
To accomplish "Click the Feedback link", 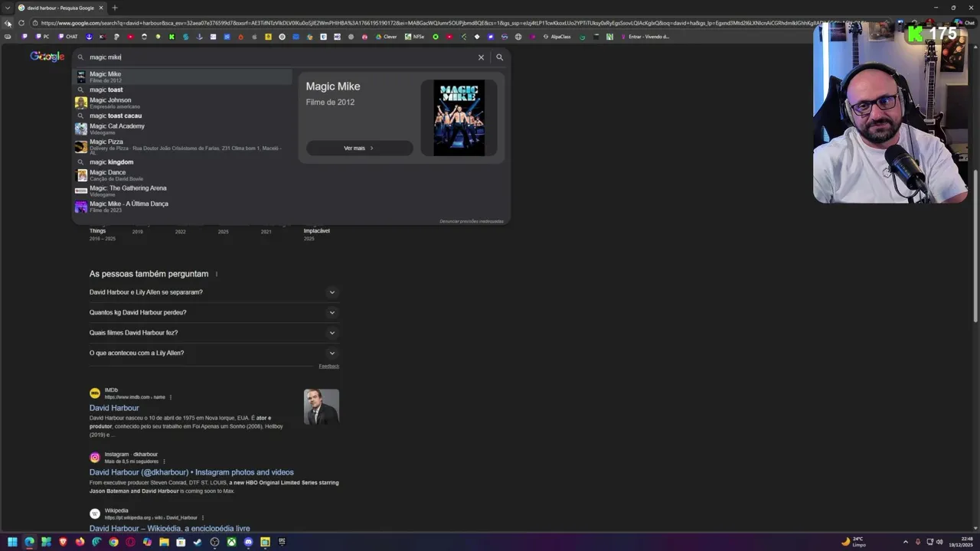I will 328,367.
